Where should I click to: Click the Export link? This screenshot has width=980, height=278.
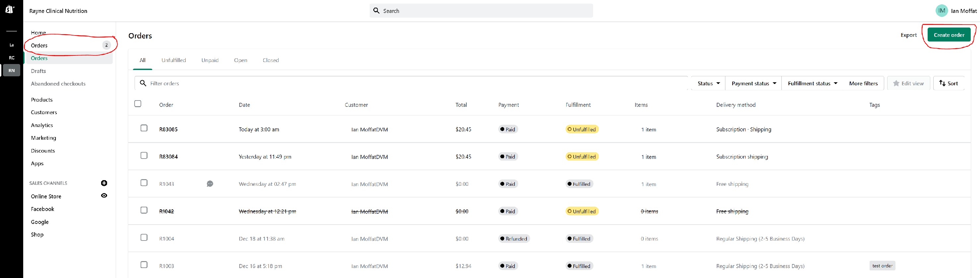(908, 35)
